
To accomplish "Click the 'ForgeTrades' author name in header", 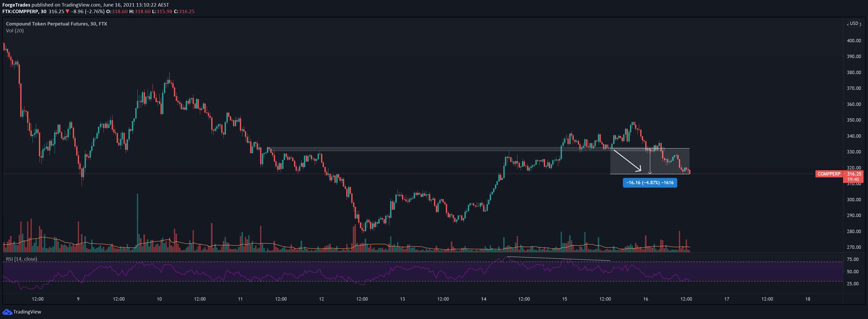I will pyautogui.click(x=16, y=5).
